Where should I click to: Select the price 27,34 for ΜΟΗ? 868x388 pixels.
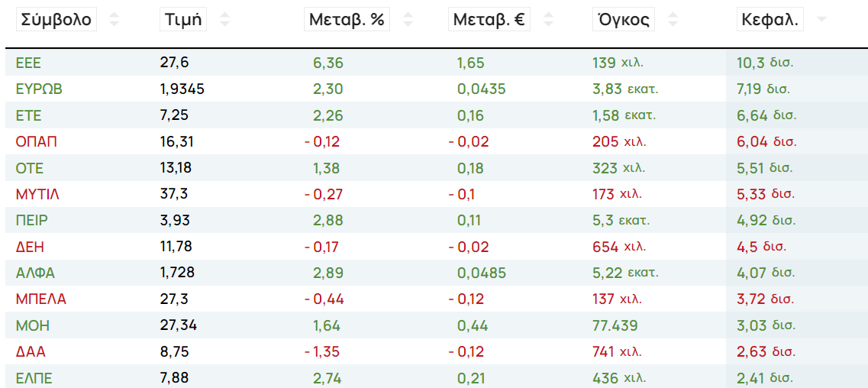(x=178, y=325)
